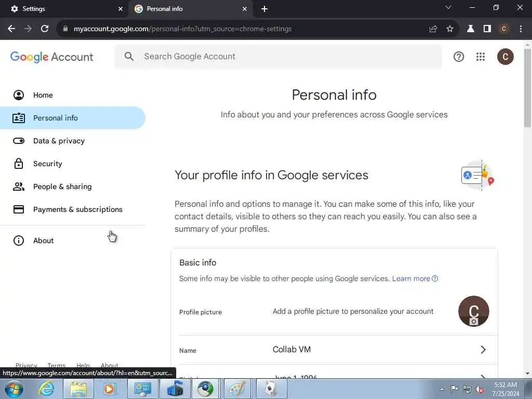Click the Collab VM name value
Screen dimensions: 532x399
(x=292, y=350)
